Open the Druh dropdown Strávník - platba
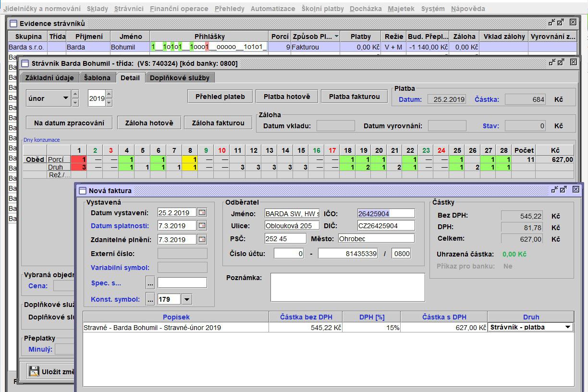588x392 pixels. 568,327
